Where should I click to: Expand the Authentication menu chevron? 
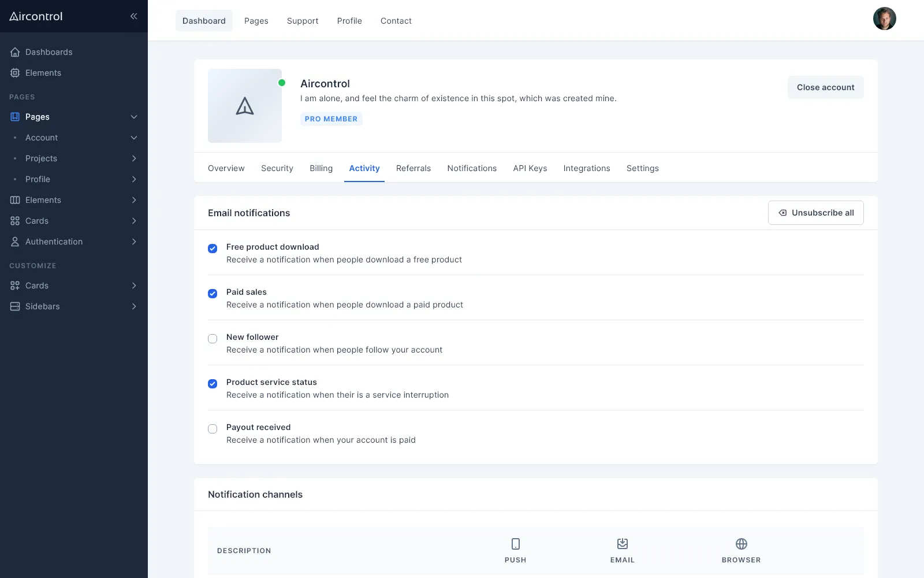tap(134, 242)
